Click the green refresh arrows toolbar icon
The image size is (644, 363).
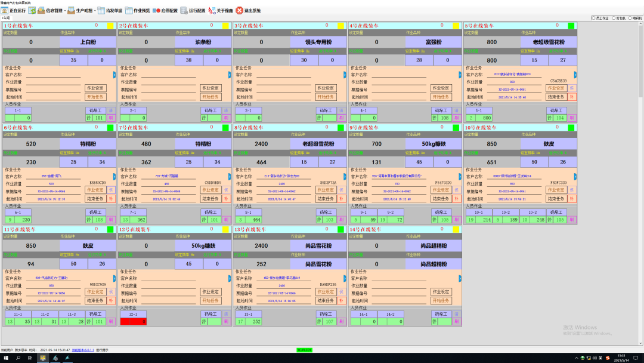pyautogui.click(x=32, y=10)
